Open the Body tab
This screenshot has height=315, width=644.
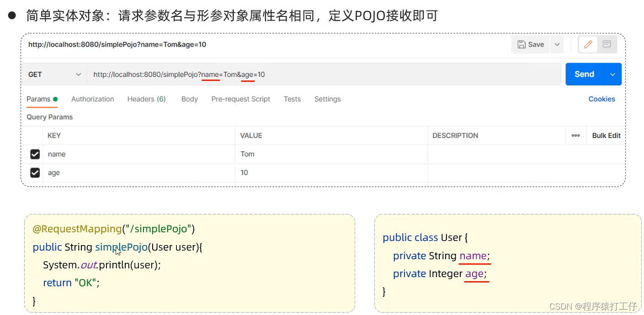click(190, 99)
